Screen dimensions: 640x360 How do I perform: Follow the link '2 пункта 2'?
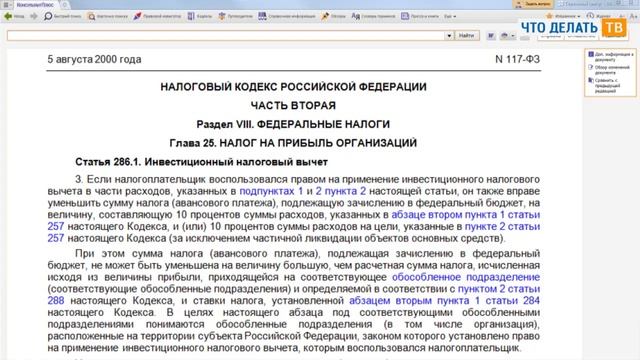(x=340, y=191)
